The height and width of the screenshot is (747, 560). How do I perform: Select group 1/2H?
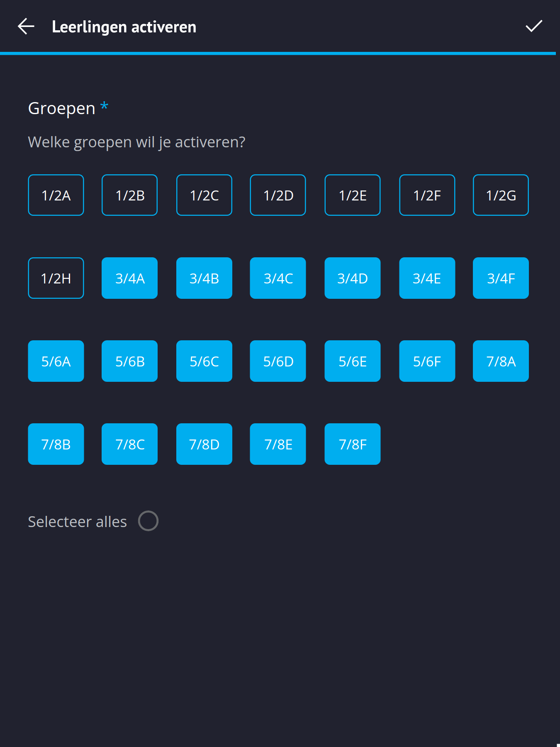[x=56, y=278]
